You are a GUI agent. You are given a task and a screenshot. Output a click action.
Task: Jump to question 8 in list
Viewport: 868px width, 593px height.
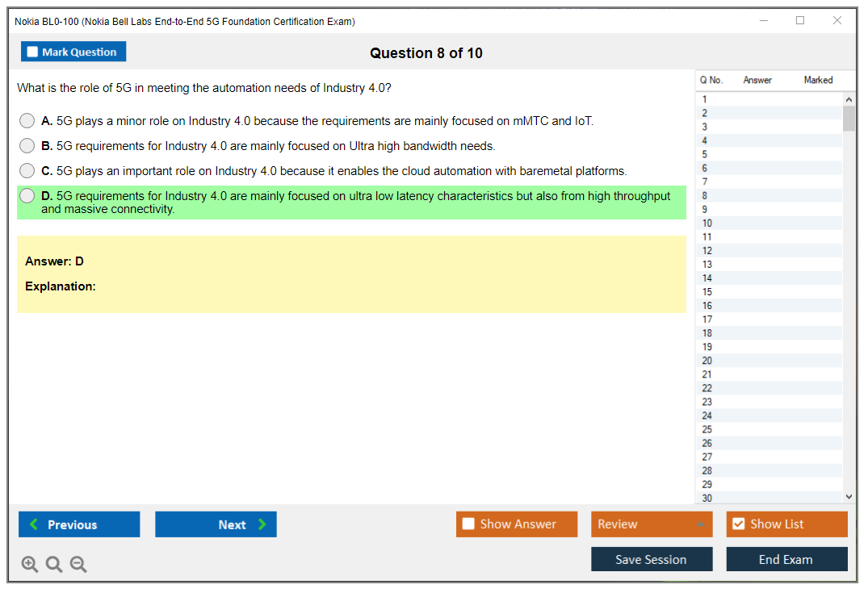click(705, 195)
